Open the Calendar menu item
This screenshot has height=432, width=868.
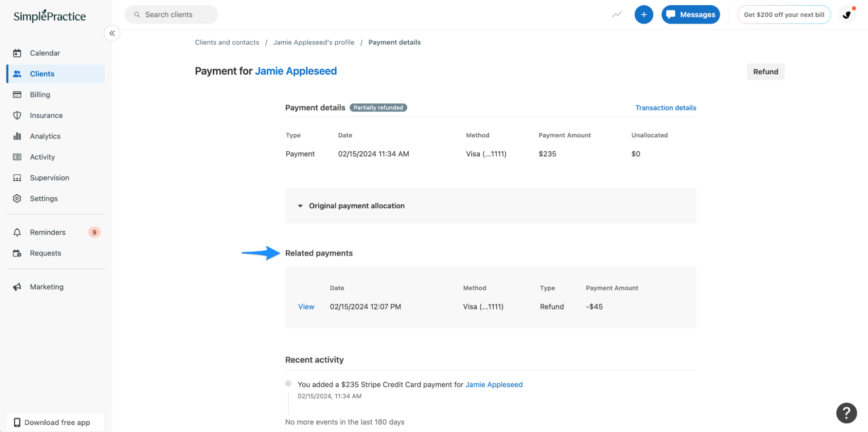pyautogui.click(x=56, y=53)
